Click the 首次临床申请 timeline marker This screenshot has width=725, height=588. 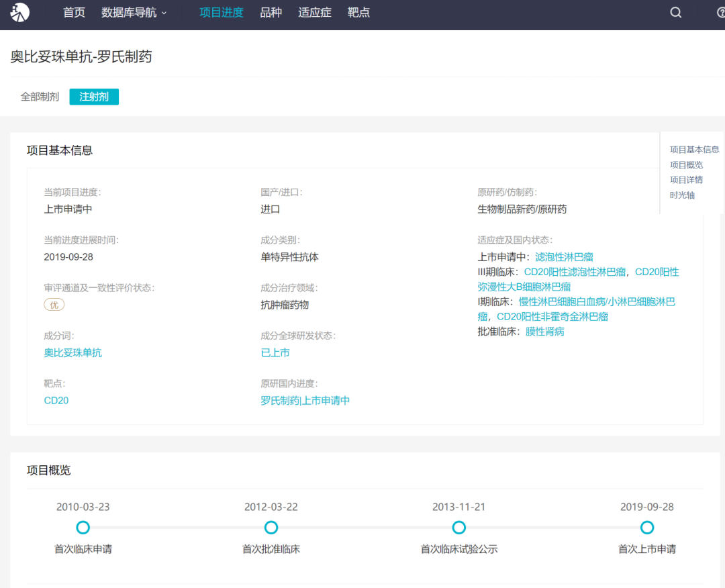(x=83, y=528)
